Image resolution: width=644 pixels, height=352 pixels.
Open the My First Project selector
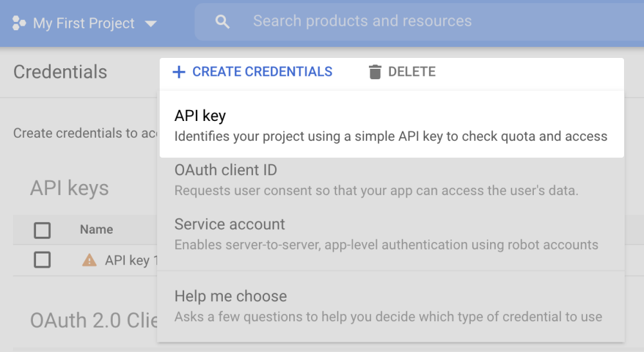[84, 24]
